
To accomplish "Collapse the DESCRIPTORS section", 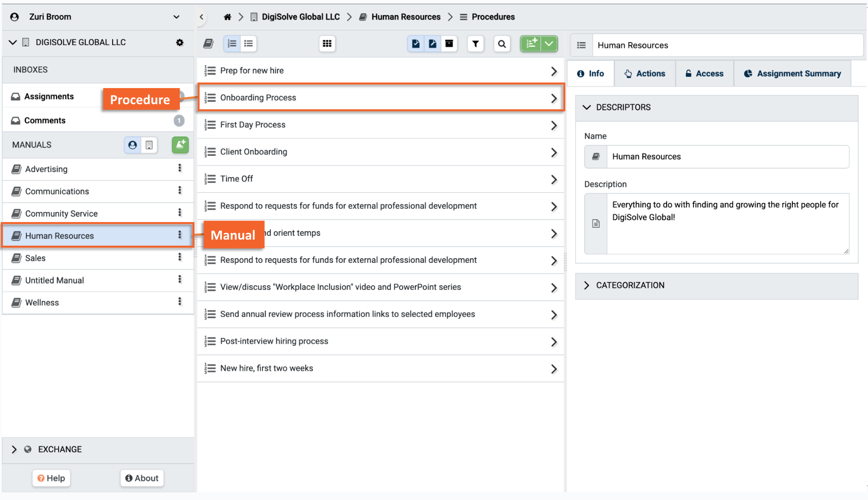I will click(x=587, y=107).
